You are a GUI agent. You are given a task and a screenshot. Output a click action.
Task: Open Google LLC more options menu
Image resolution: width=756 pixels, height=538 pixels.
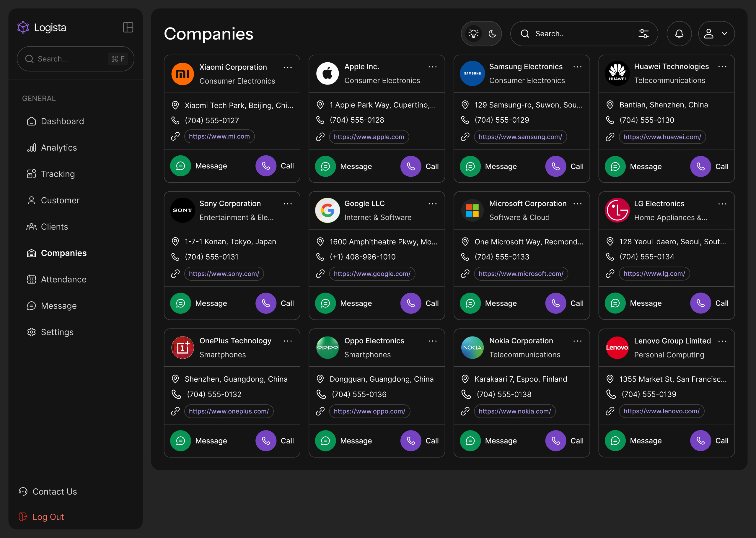click(432, 204)
